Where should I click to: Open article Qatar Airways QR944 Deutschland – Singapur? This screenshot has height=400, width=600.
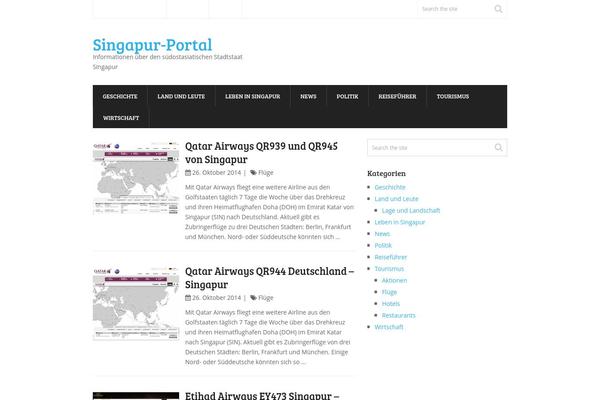pos(269,278)
